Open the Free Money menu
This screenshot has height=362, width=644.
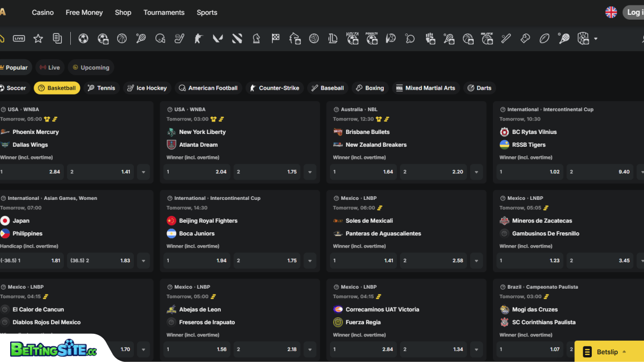click(84, 12)
